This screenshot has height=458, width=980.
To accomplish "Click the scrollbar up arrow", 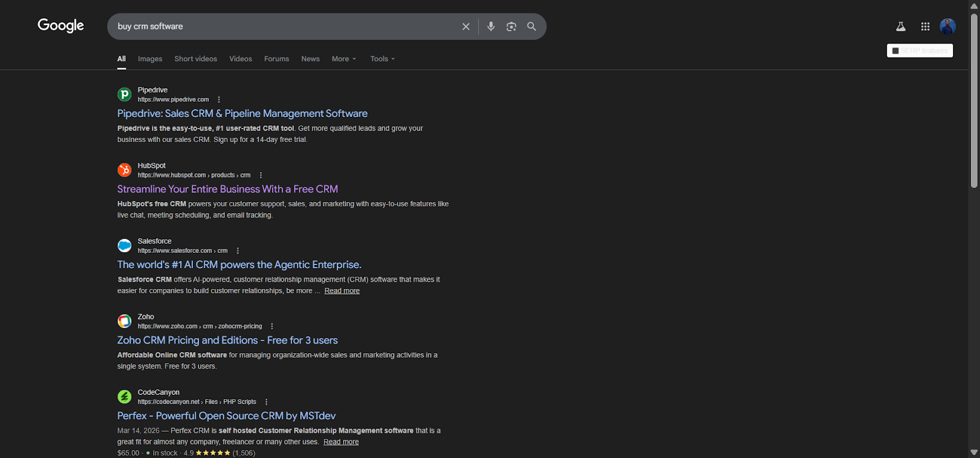I will pyautogui.click(x=974, y=6).
